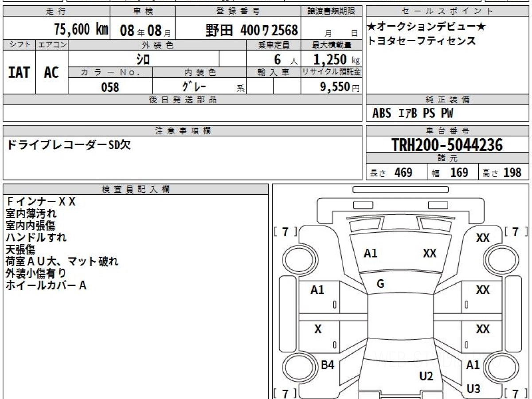Click the shift value "IAT"
Screen dimensions: 532x399
pyautogui.click(x=19, y=72)
